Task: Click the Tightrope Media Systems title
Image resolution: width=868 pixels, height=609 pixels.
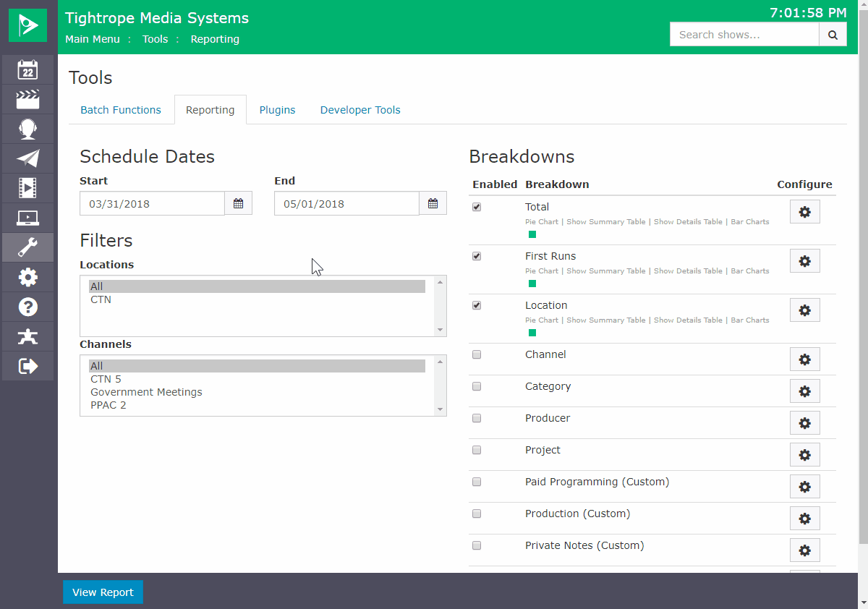Action: pyautogui.click(x=157, y=18)
